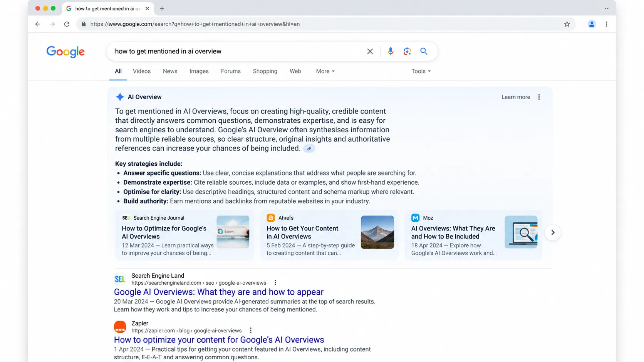Open Google Lens image search icon
The width and height of the screenshot is (644, 362).
(407, 51)
